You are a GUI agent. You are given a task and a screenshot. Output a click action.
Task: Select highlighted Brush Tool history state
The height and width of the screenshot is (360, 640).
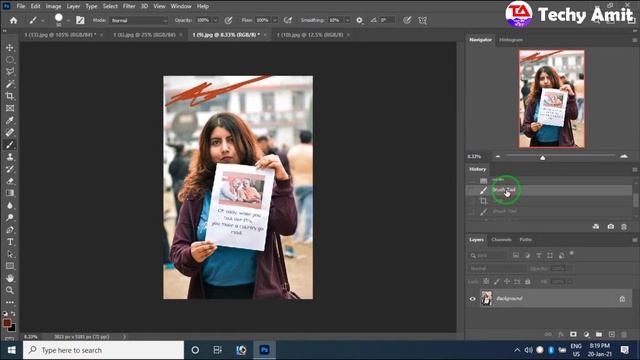point(549,190)
